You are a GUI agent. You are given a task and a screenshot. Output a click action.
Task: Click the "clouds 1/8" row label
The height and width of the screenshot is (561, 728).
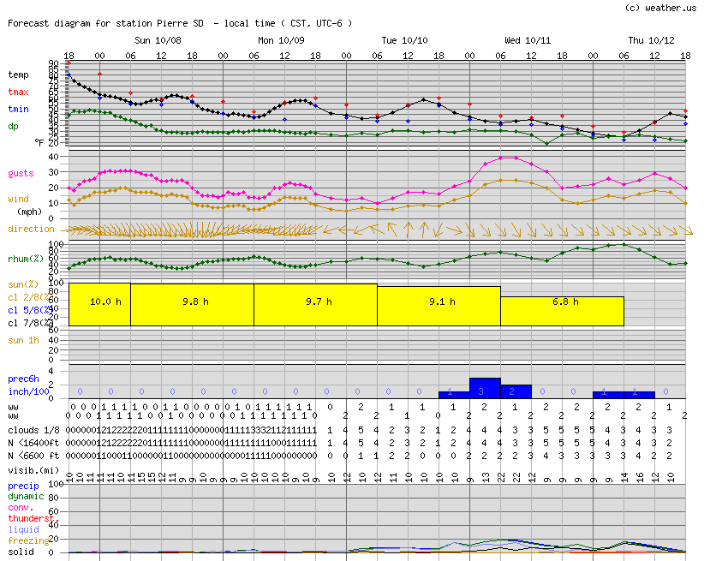click(x=33, y=431)
